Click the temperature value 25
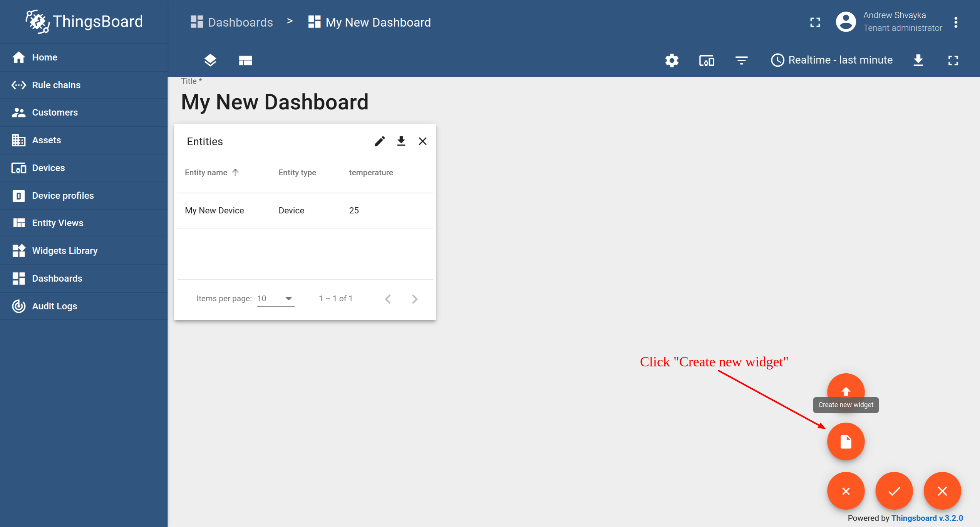The width and height of the screenshot is (980, 527). pos(354,210)
